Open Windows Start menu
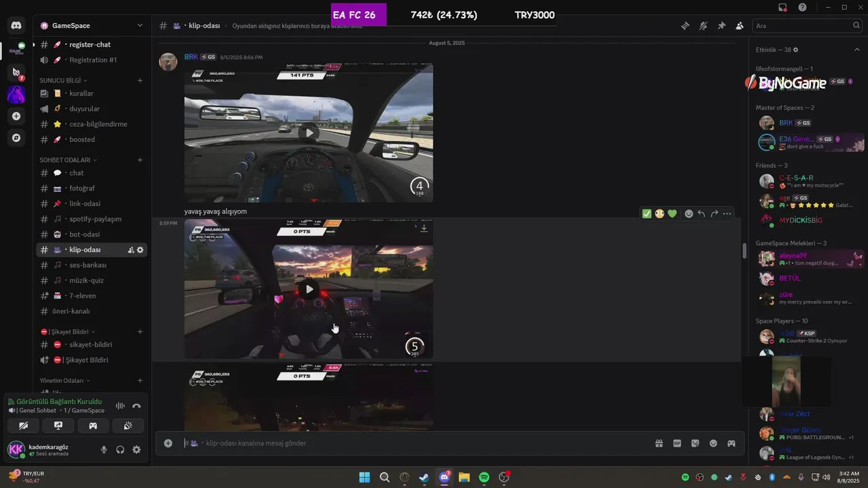 (364, 477)
